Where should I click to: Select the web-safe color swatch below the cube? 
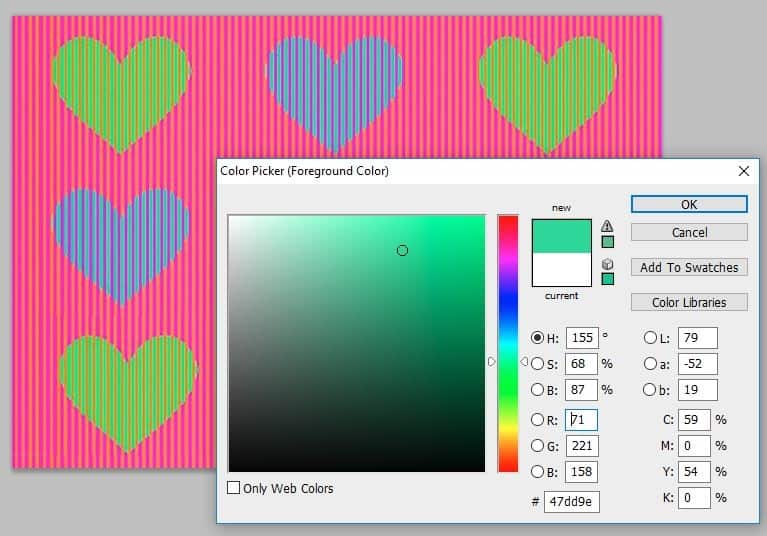pos(607,279)
